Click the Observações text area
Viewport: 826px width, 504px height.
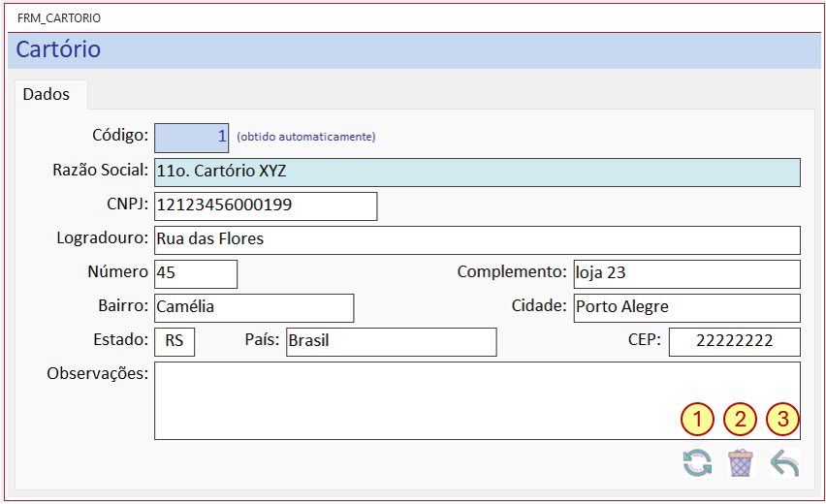[477, 401]
